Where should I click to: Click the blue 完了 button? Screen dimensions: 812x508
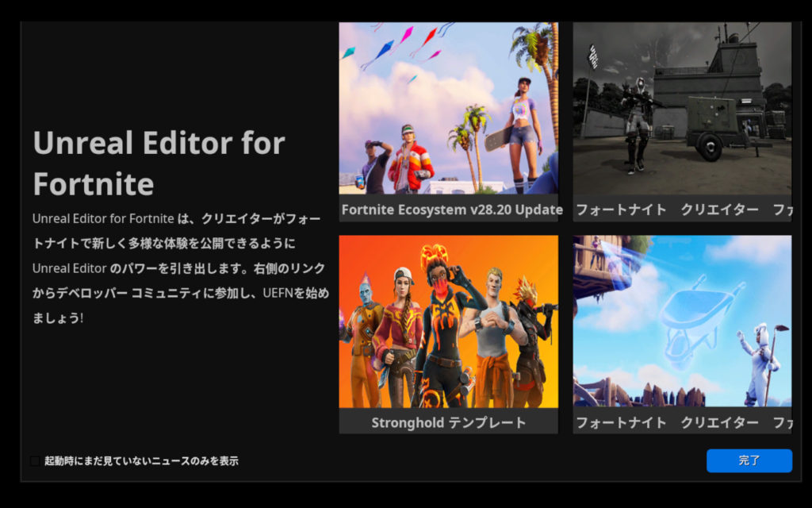(x=749, y=460)
